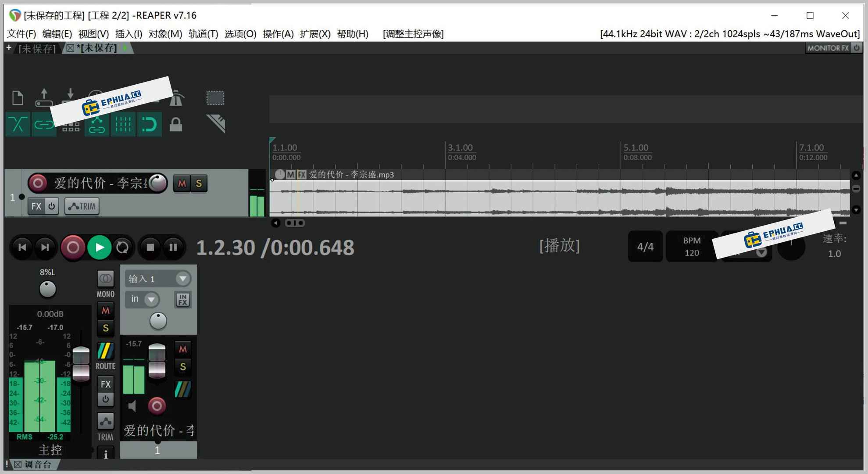The height and width of the screenshot is (474, 868).
Task: Click the 4/4 time signature button
Action: pos(645,246)
